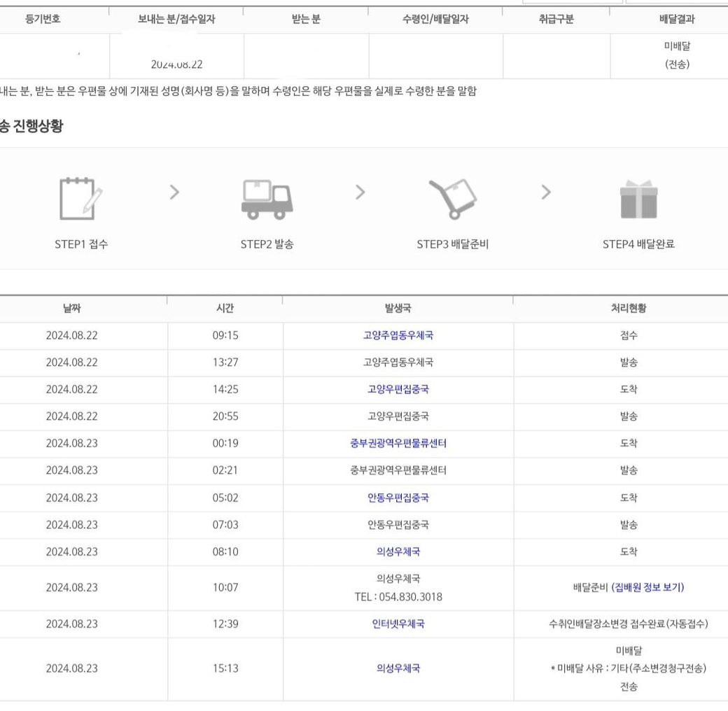This screenshot has height=711, width=728.
Task: Click the 의성우체국 TEL phone number
Action: 398,597
